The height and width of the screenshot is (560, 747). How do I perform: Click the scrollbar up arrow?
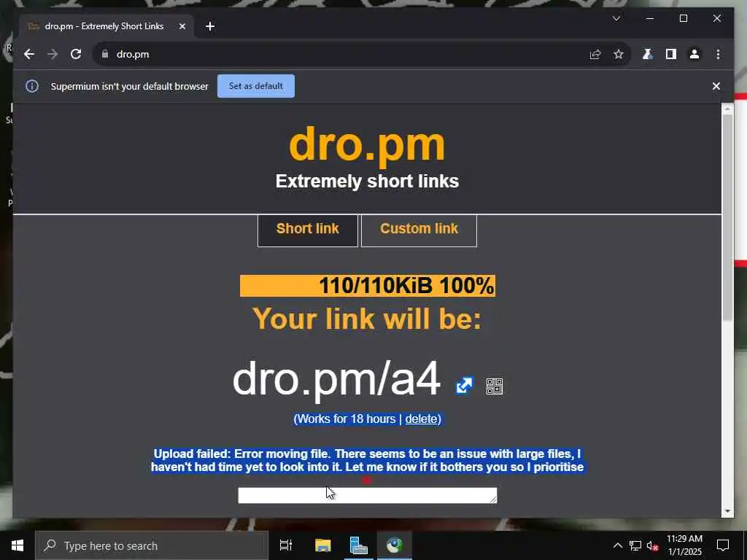pos(727,109)
